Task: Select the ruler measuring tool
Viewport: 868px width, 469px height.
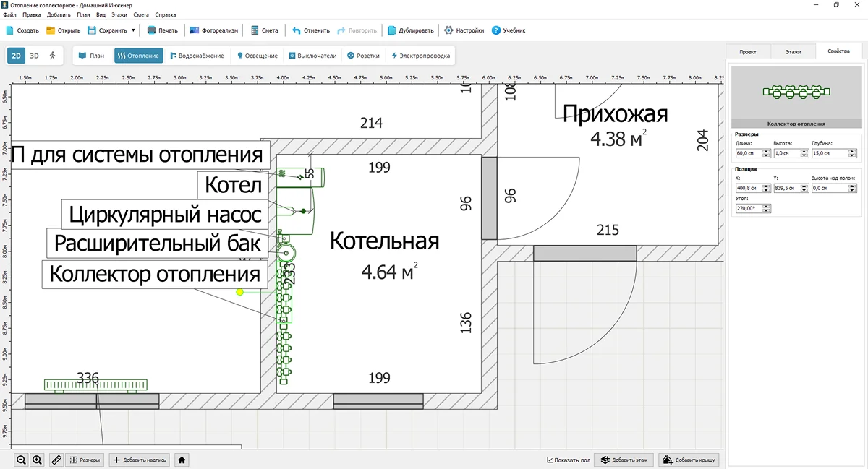Action: [x=56, y=460]
